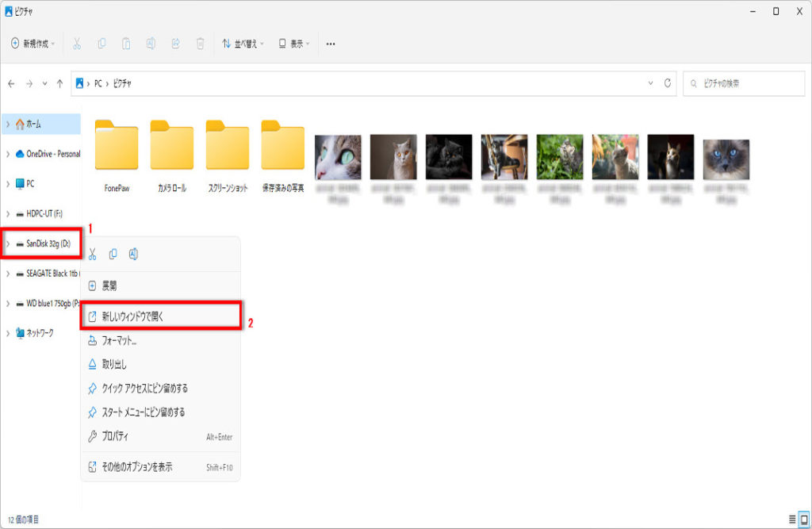Open the 新規作成 dropdown
This screenshot has height=529, width=812.
click(33, 44)
